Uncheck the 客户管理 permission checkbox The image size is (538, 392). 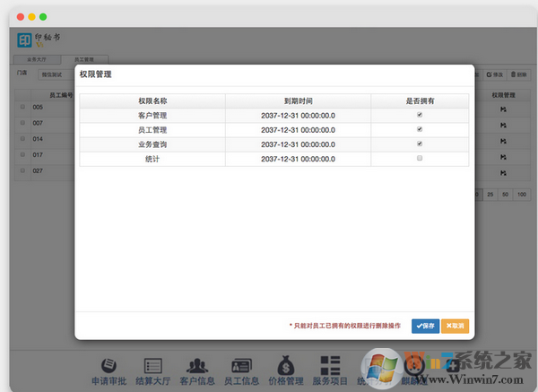419,115
